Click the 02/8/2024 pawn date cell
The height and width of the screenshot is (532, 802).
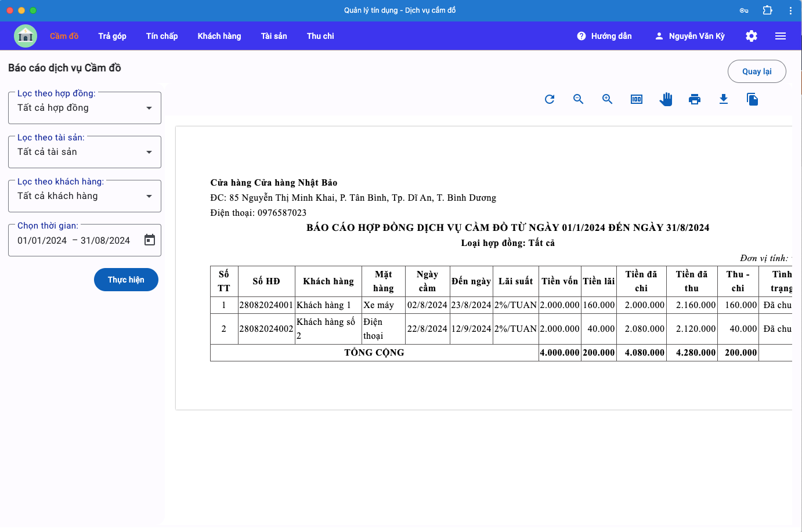(x=427, y=305)
